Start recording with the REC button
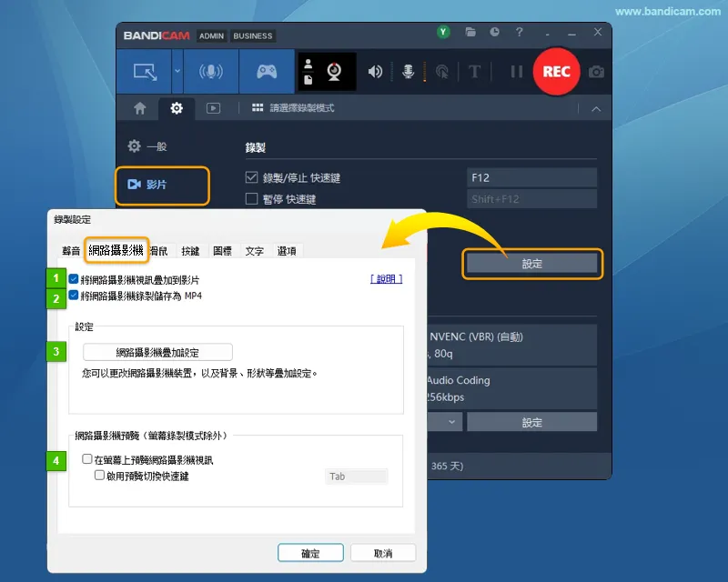 click(556, 72)
